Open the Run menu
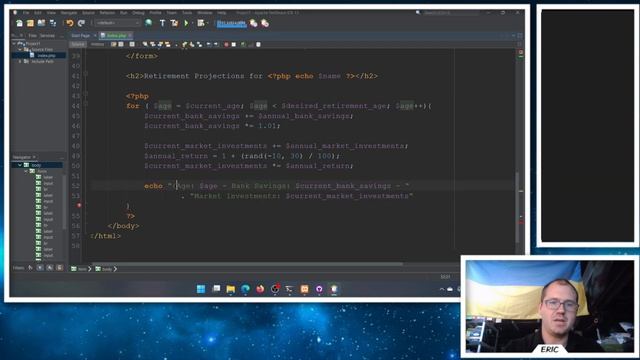The height and width of the screenshot is (360, 640). pos(123,13)
